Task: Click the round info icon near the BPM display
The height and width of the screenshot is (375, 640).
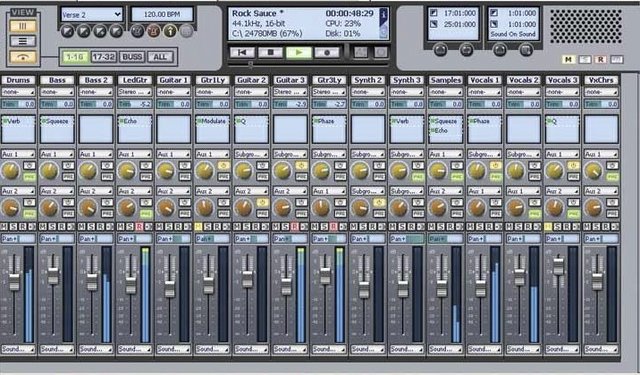Action: pyautogui.click(x=170, y=31)
